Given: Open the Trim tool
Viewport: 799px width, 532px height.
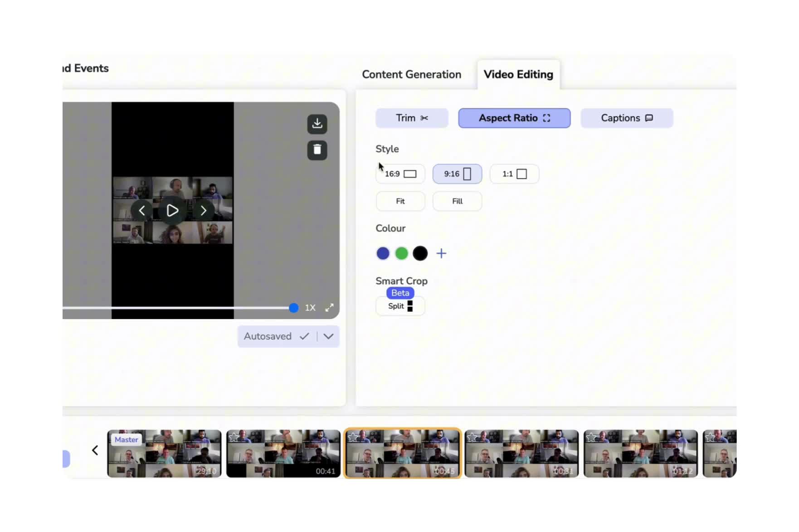Looking at the screenshot, I should (x=412, y=118).
